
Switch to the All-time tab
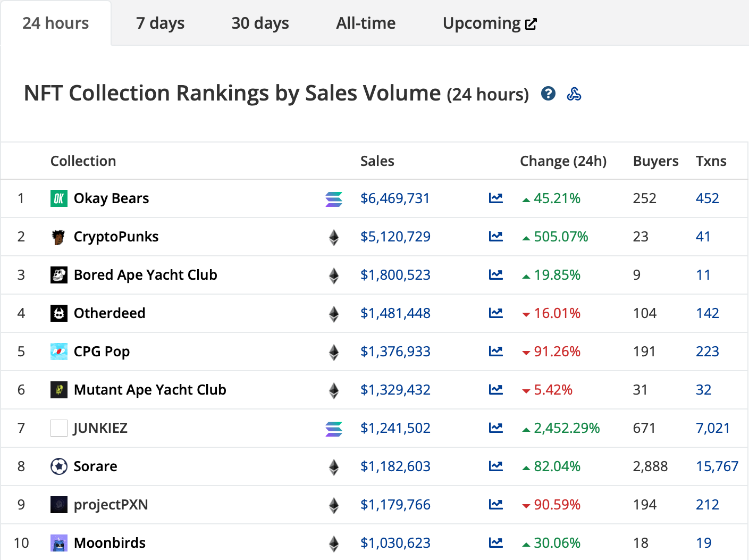coord(366,23)
